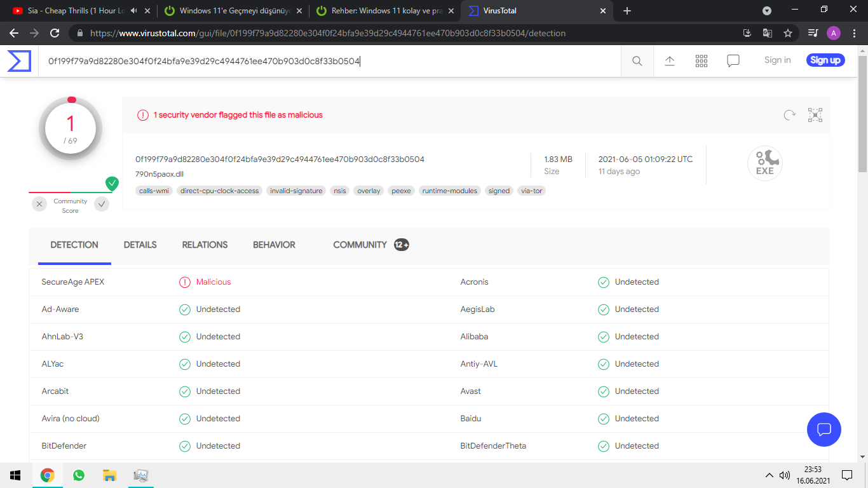Vote positive with the Community Score check
868x488 pixels.
pyautogui.click(x=102, y=204)
